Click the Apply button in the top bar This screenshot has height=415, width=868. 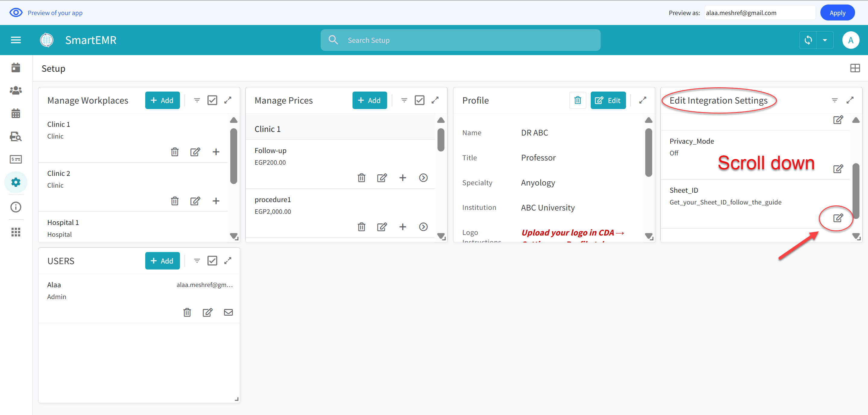tap(837, 12)
